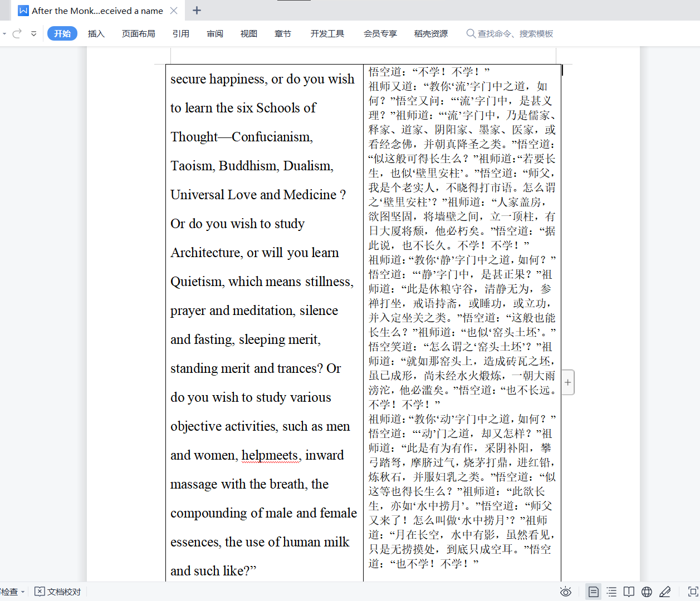Viewport: 700px width, 601px height.
Task: Select the page view mode icon
Action: point(594,592)
